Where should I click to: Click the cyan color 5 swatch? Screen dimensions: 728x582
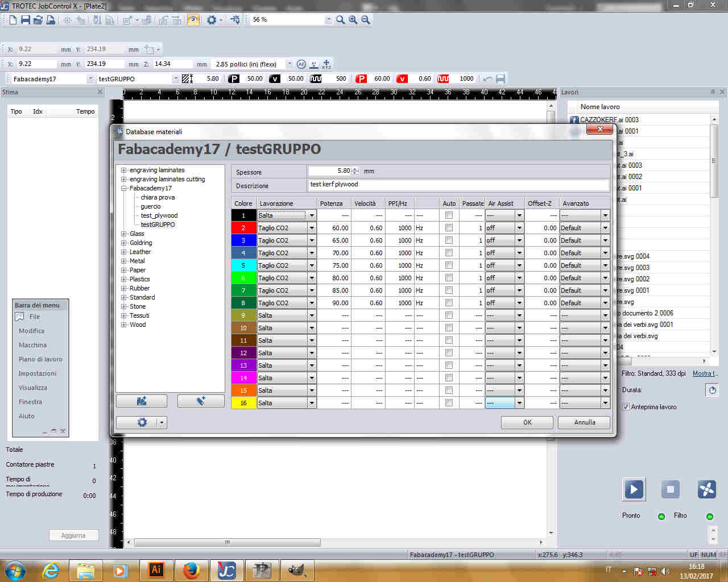click(243, 265)
